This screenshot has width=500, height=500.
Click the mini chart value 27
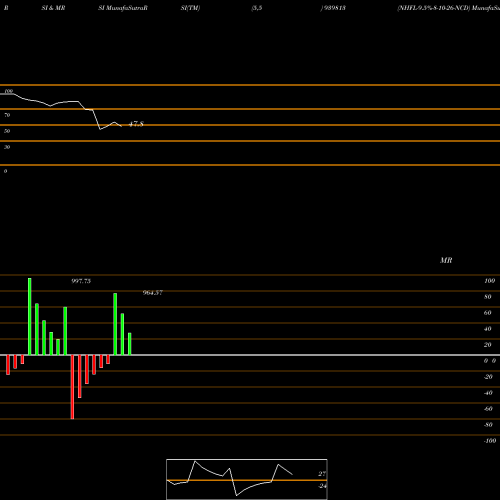tap(322, 474)
